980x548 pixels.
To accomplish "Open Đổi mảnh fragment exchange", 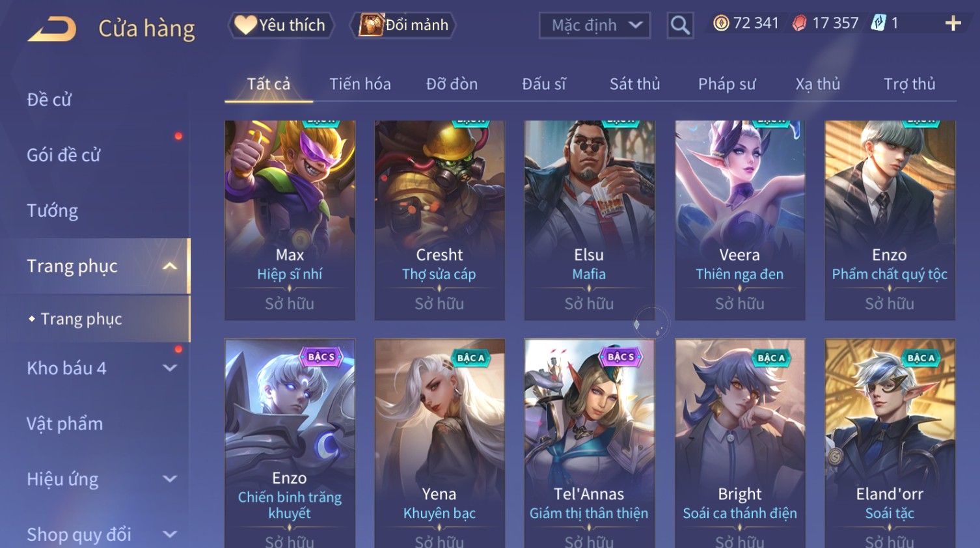I will pos(403,25).
